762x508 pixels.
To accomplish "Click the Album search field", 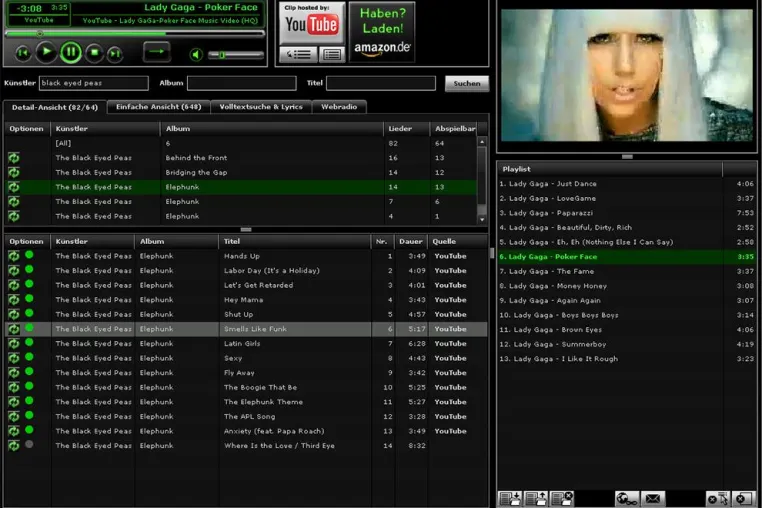I will 242,83.
